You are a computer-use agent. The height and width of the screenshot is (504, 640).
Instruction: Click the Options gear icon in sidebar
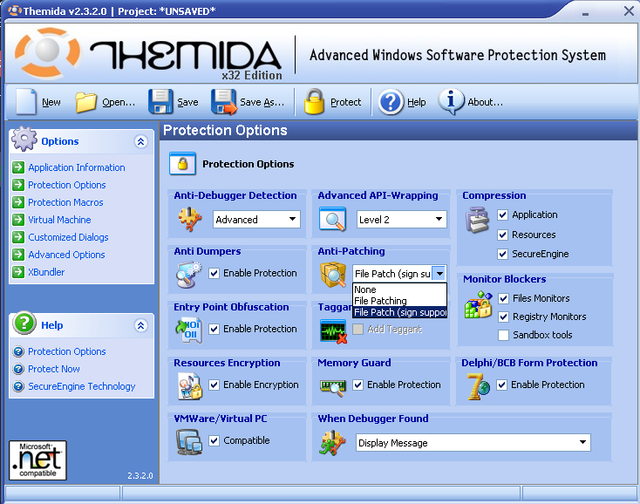(24, 139)
